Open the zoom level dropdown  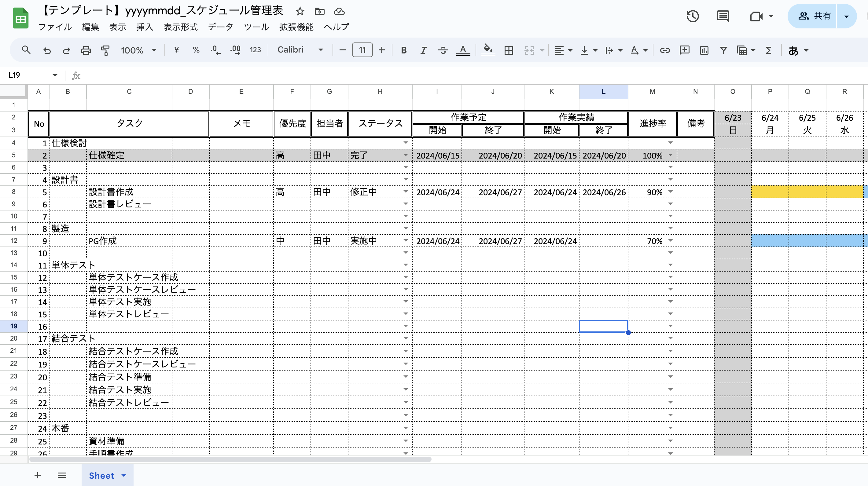138,50
